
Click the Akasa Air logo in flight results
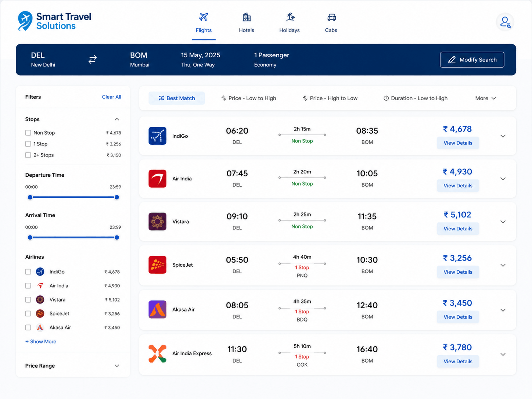coord(157,309)
